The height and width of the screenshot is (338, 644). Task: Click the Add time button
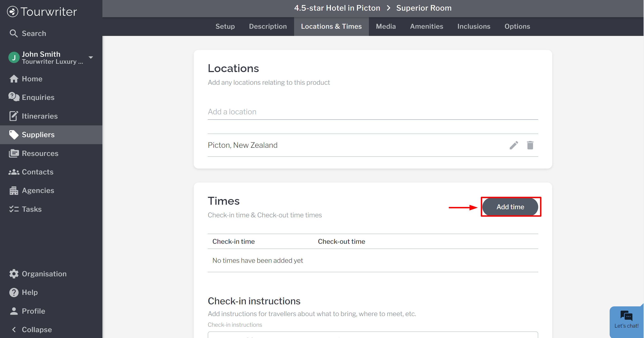click(510, 207)
